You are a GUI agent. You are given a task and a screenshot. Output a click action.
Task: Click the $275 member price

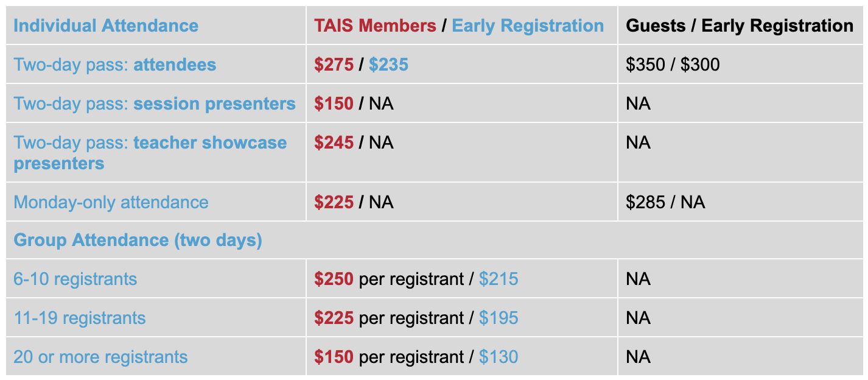click(x=334, y=65)
